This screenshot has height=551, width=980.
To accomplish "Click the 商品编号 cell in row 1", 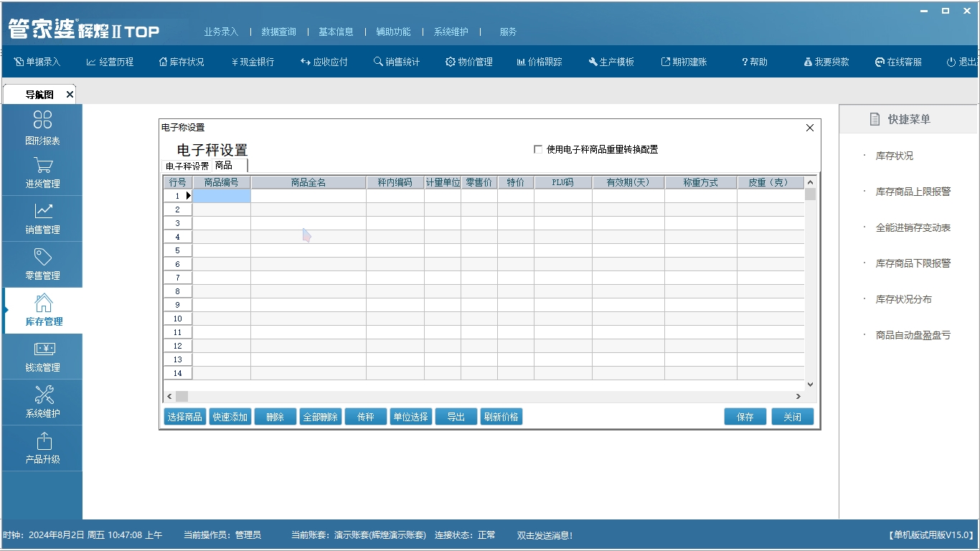I will tap(222, 195).
